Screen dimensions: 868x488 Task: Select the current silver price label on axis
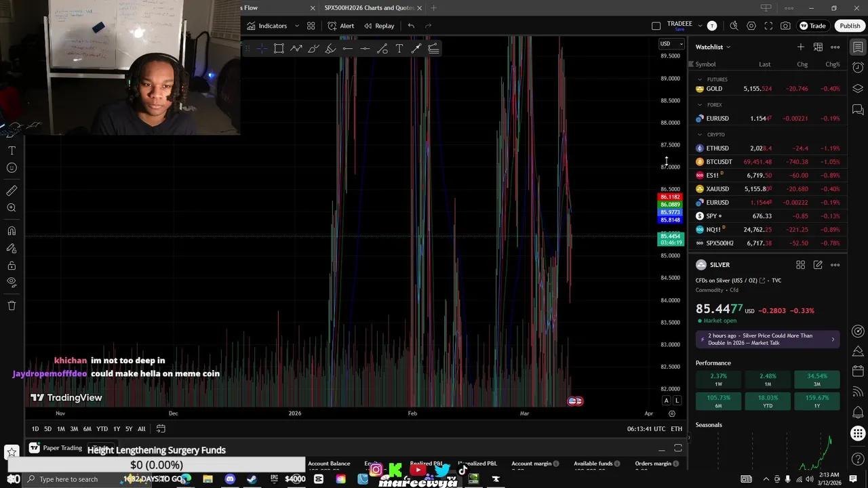pos(671,239)
